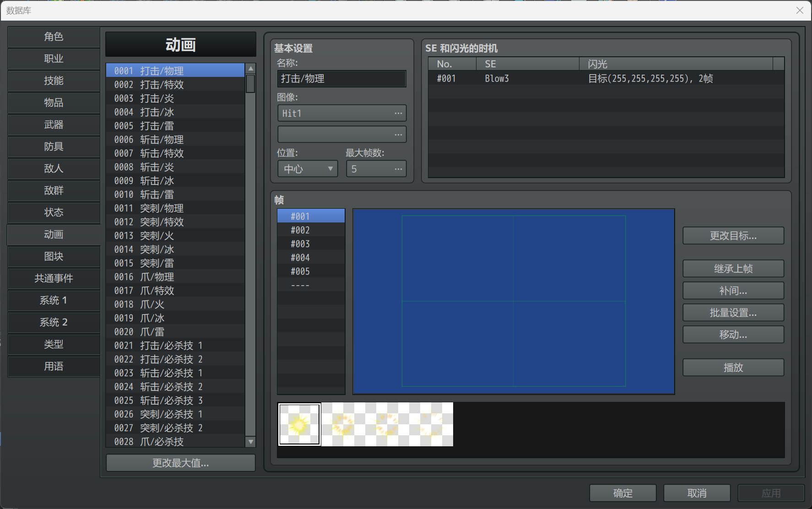Choose animation 0015 突刺/雷 in list
This screenshot has height=509, width=812.
[175, 263]
